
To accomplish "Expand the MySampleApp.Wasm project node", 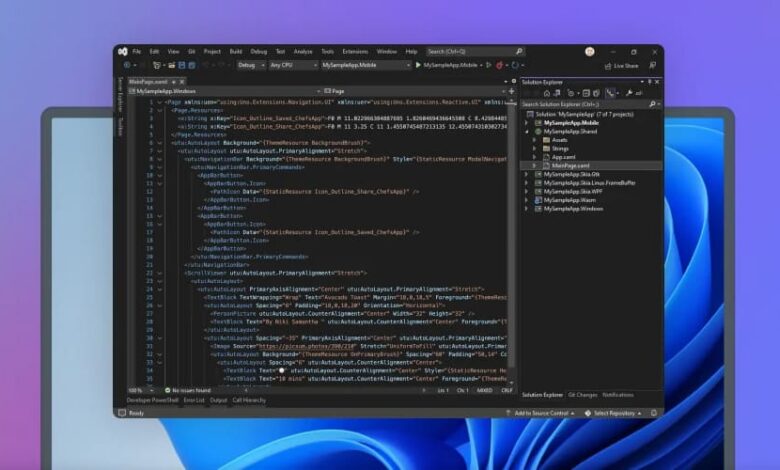I will tap(526, 200).
